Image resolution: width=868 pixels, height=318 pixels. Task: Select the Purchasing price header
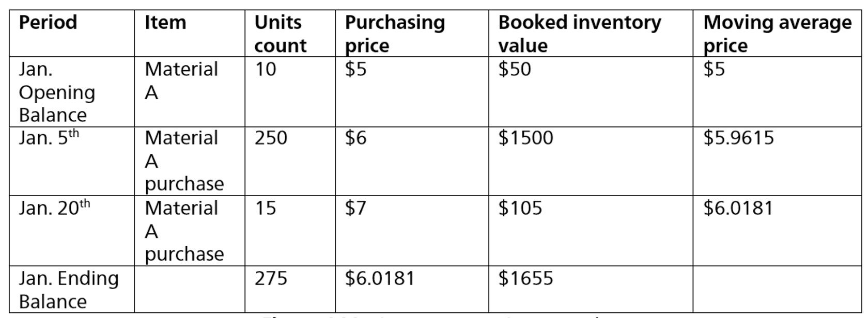(x=412, y=33)
